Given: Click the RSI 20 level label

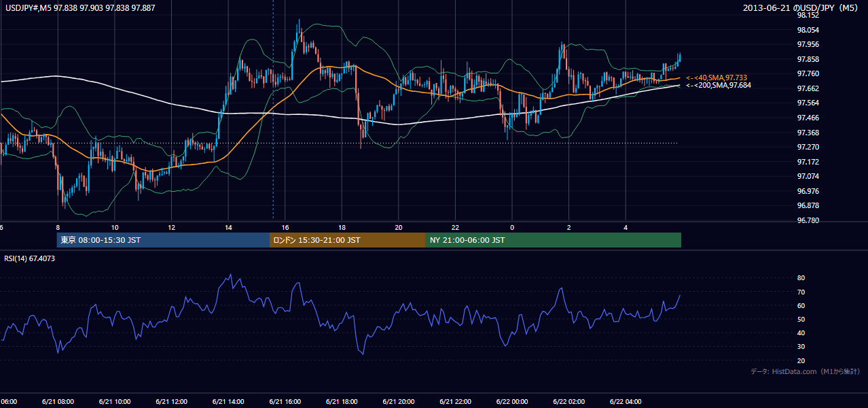Looking at the screenshot, I should click(x=801, y=360).
